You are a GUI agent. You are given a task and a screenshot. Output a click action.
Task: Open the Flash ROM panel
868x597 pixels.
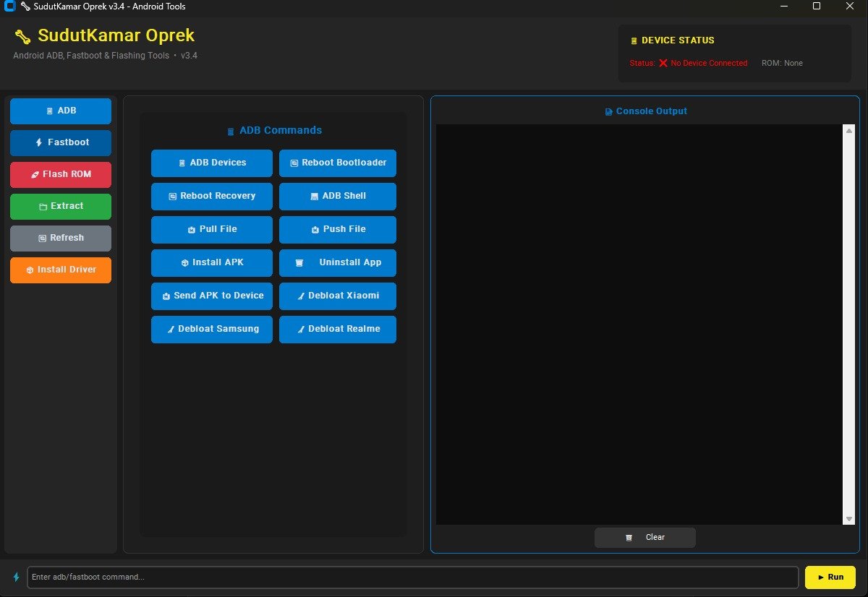(61, 174)
